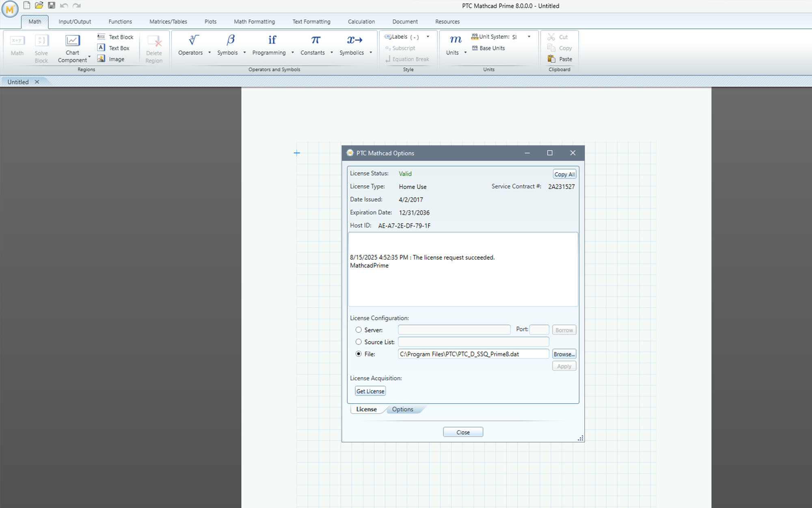Select the Server radio button
812x508 pixels.
tap(358, 330)
